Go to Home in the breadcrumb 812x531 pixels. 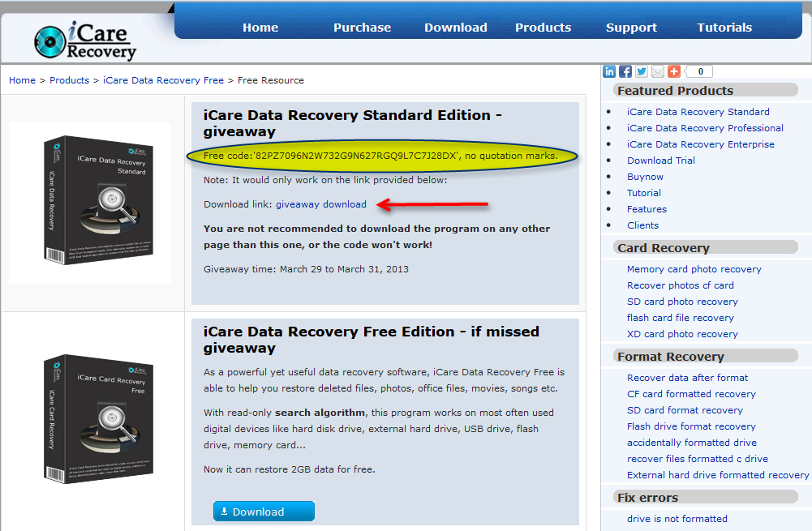pos(22,80)
